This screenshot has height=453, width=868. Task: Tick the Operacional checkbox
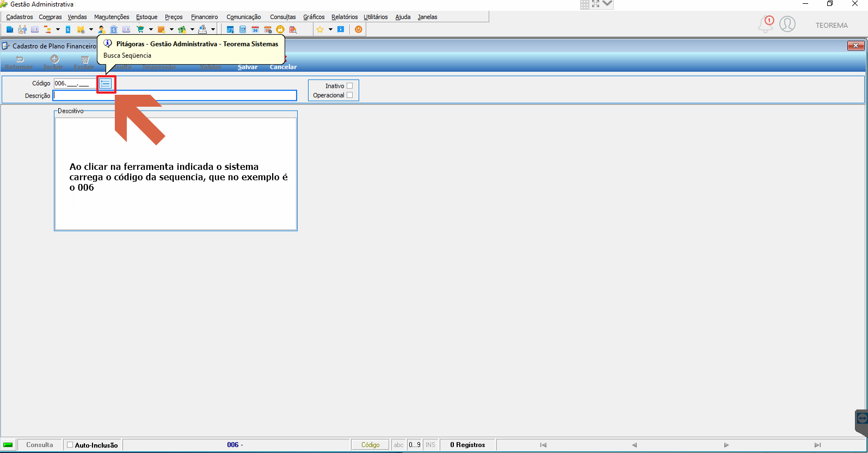click(x=349, y=95)
